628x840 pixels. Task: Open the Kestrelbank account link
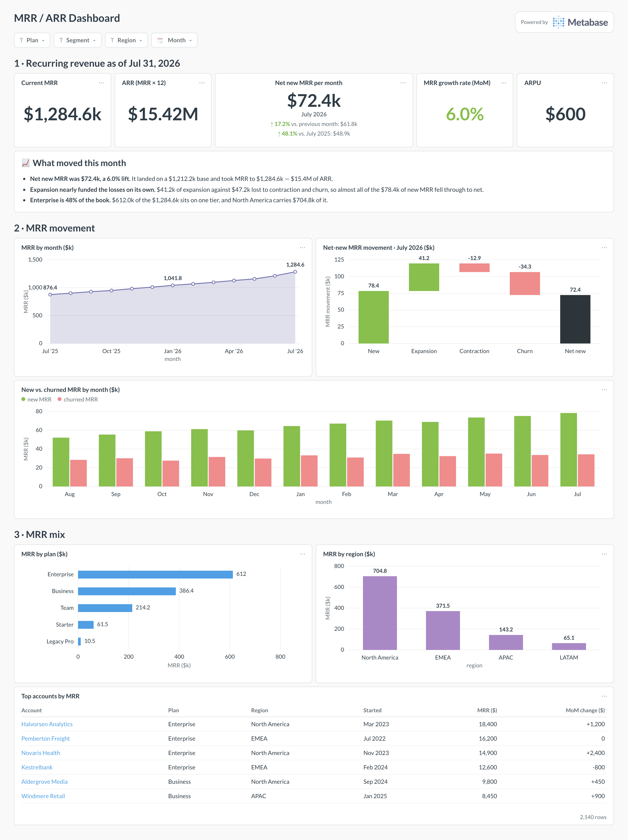point(37,767)
